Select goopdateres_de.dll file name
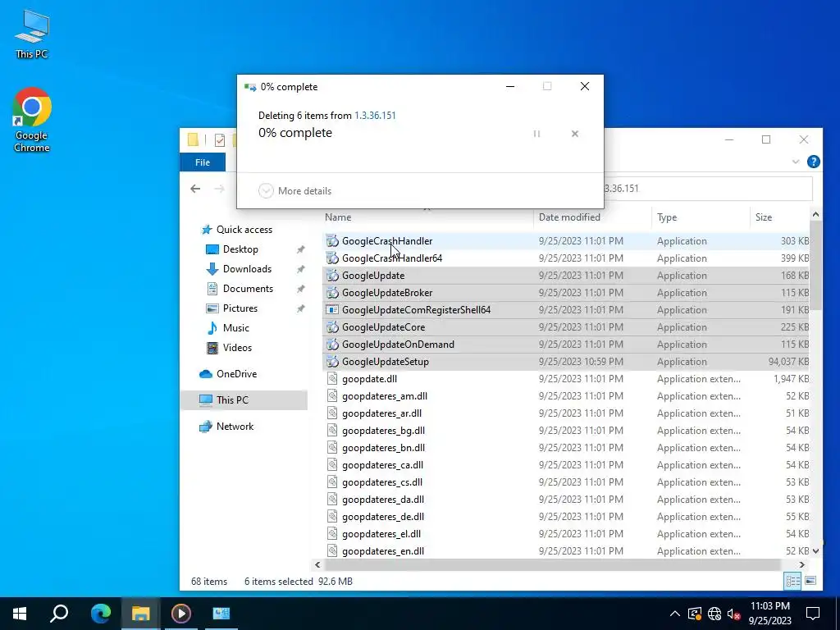This screenshot has width=840, height=630. tap(383, 517)
